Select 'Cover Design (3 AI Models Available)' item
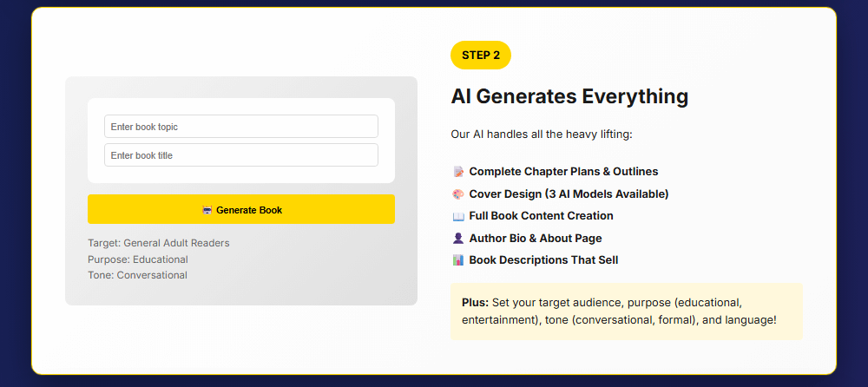This screenshot has width=868, height=387. coord(569,193)
